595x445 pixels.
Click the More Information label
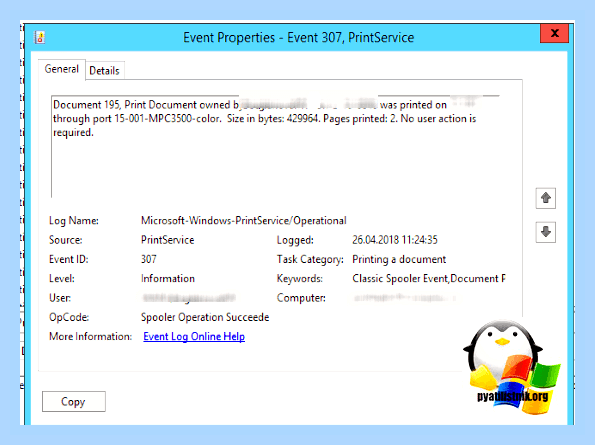[90, 337]
